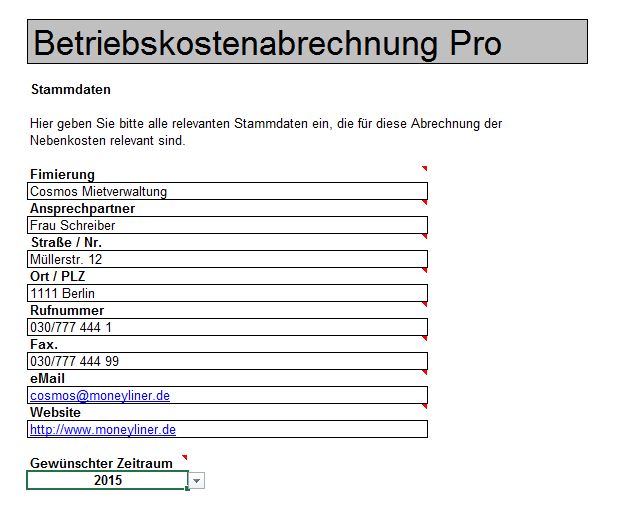This screenshot has height=524, width=619.
Task: Click the Fimierung label
Action: [62, 174]
